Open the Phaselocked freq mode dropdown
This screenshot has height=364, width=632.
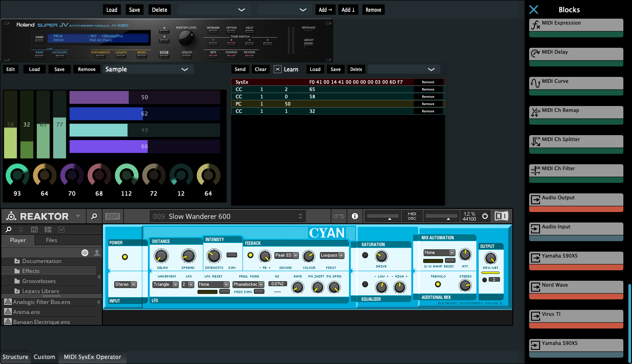(248, 284)
